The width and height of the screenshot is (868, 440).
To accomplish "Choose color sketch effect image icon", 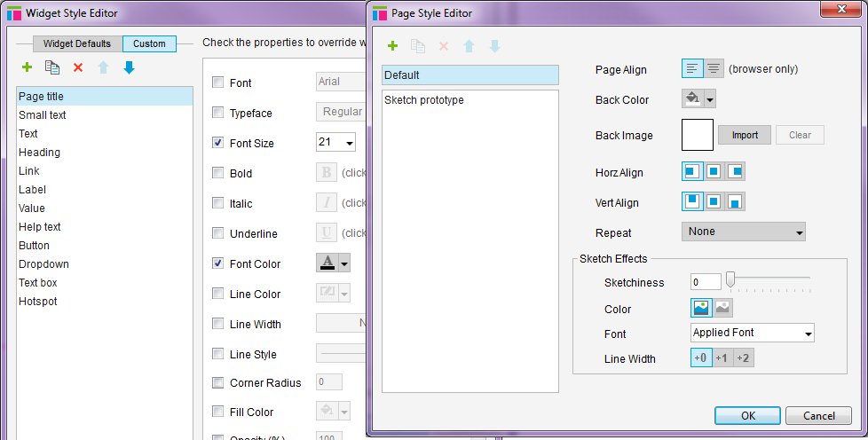I will pyautogui.click(x=701, y=308).
